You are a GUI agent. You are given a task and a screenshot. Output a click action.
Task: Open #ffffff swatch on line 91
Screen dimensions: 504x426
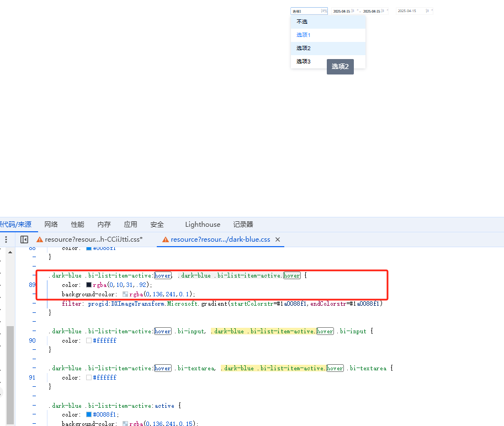[89, 377]
